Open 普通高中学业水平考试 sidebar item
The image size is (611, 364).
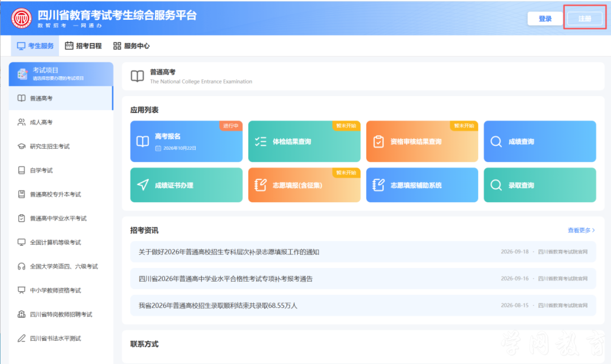61,218
